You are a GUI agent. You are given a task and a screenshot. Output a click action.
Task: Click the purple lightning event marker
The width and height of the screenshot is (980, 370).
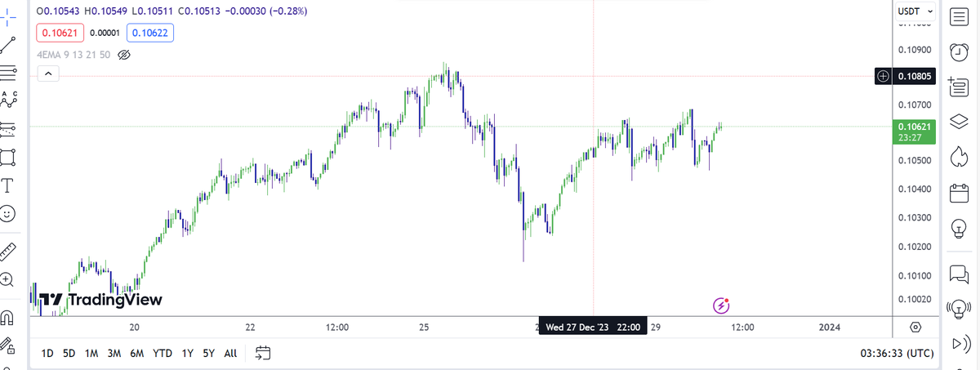tap(721, 305)
